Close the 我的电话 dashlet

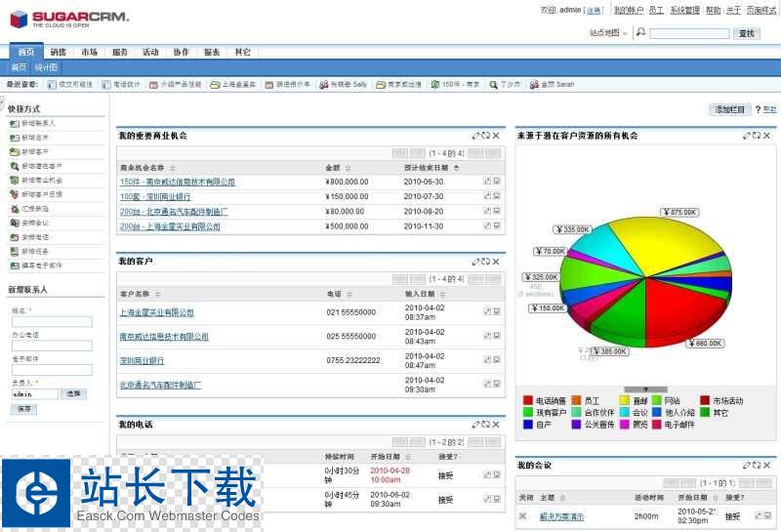click(x=496, y=425)
